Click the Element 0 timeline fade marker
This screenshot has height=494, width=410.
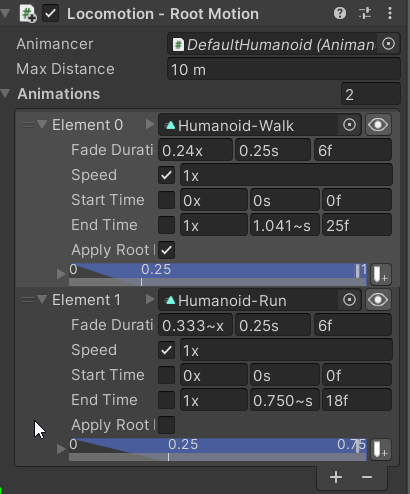pyautogui.click(x=141, y=282)
